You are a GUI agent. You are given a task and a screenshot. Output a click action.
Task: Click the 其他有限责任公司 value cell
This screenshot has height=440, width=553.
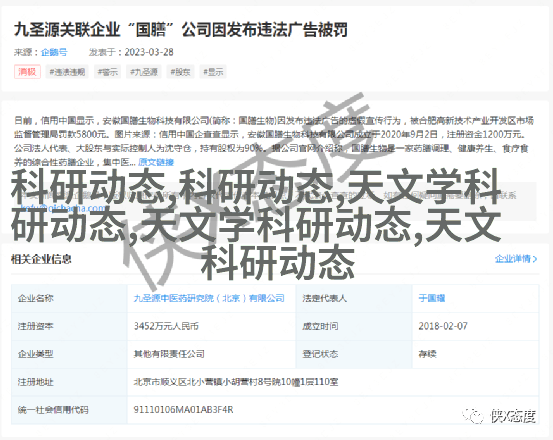211,354
